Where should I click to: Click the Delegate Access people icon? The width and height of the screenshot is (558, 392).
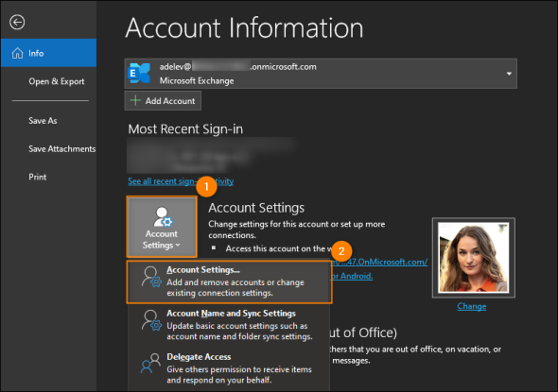pos(150,363)
